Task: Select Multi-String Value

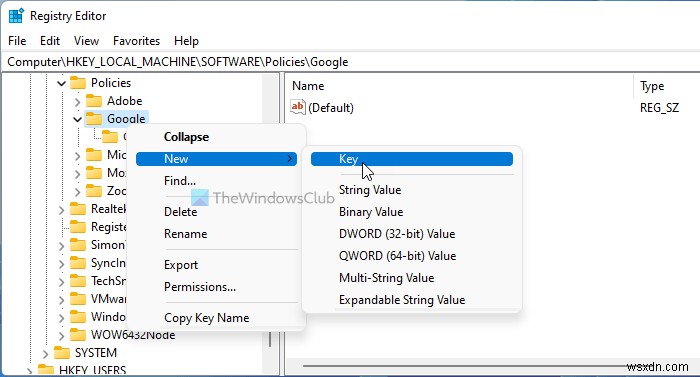Action: (412, 277)
